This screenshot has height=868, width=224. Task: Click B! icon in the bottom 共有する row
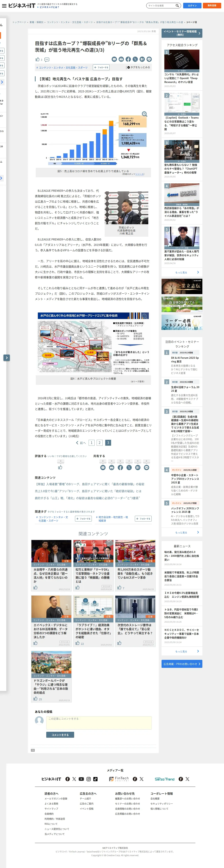point(138,468)
